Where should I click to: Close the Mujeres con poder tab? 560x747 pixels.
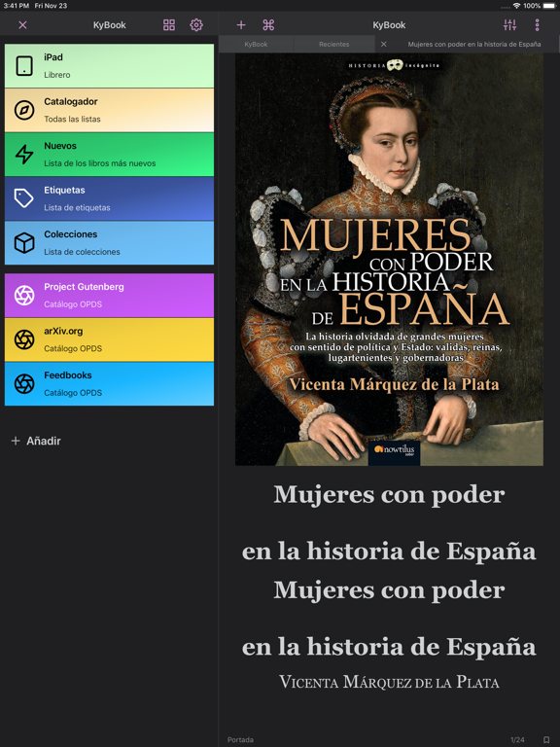(383, 44)
